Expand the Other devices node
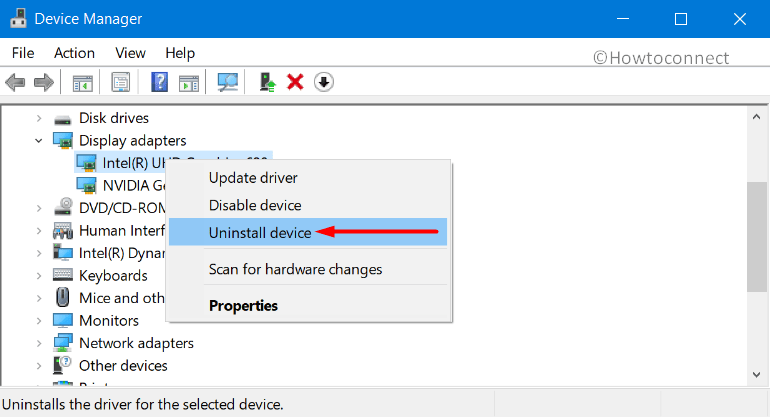The height and width of the screenshot is (417, 770). (x=39, y=366)
